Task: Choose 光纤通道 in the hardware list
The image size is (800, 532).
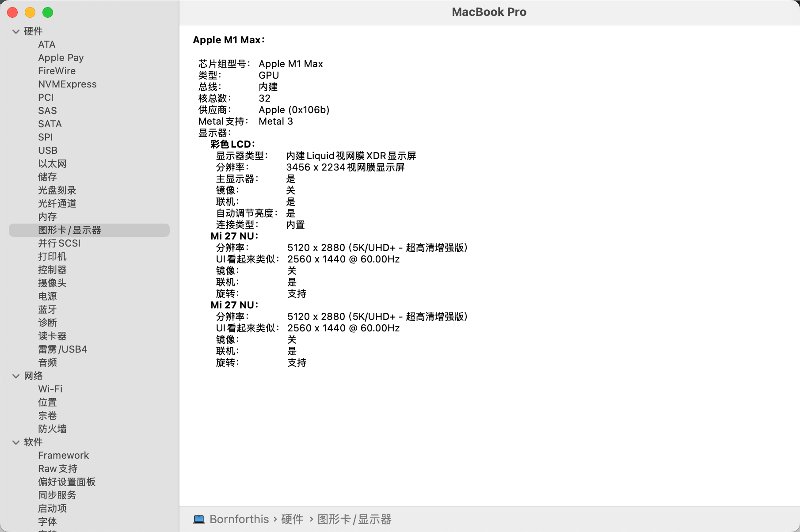Action: (57, 204)
